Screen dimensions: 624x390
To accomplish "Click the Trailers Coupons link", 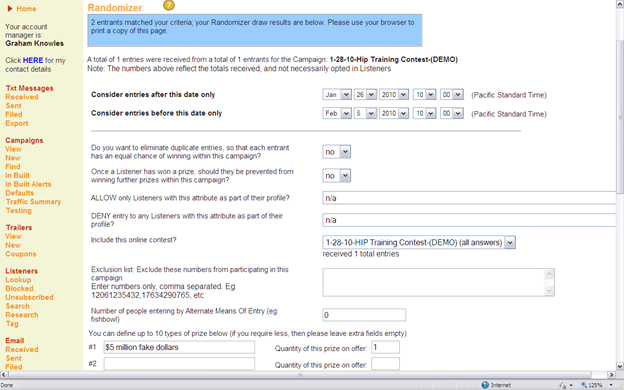I will 21,254.
